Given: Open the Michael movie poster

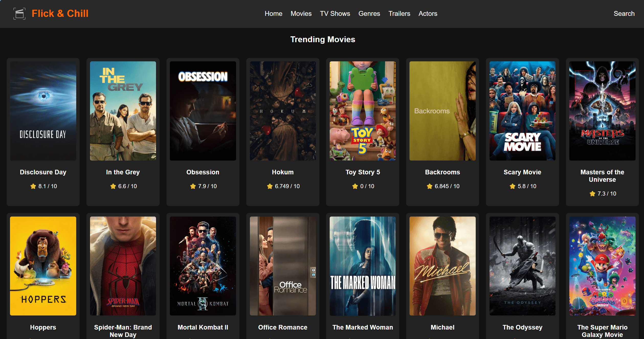Looking at the screenshot, I should (442, 266).
